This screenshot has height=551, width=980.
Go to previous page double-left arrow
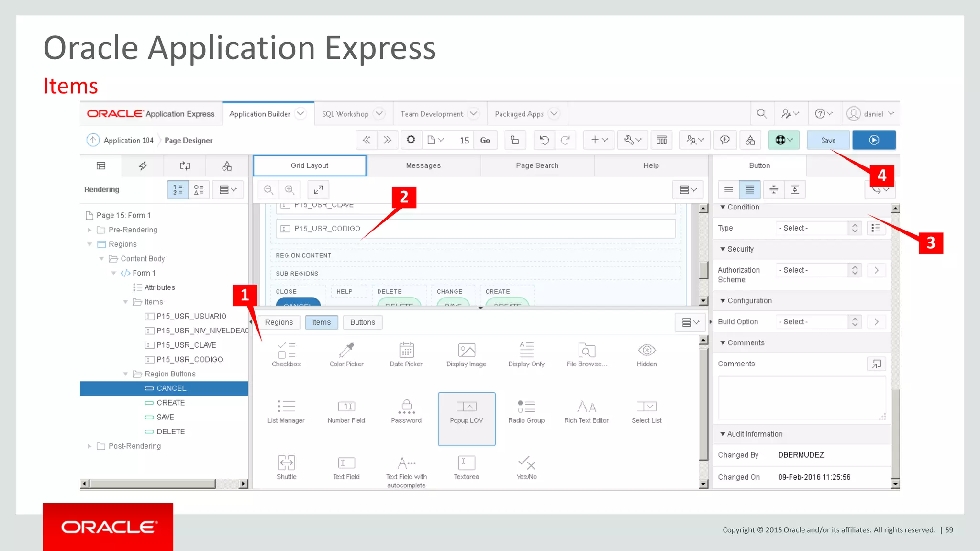[x=367, y=140]
